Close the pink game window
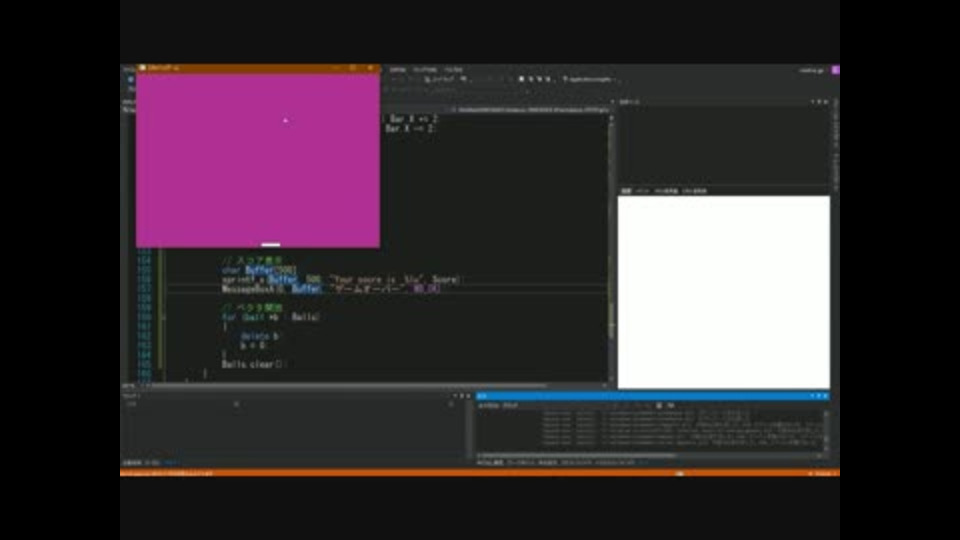The height and width of the screenshot is (540, 960). click(370, 68)
